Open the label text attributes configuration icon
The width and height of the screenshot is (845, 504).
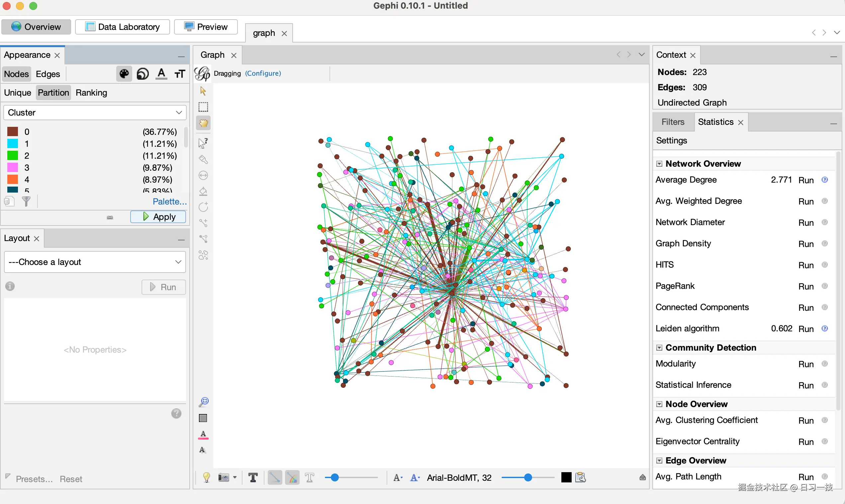[x=581, y=477]
